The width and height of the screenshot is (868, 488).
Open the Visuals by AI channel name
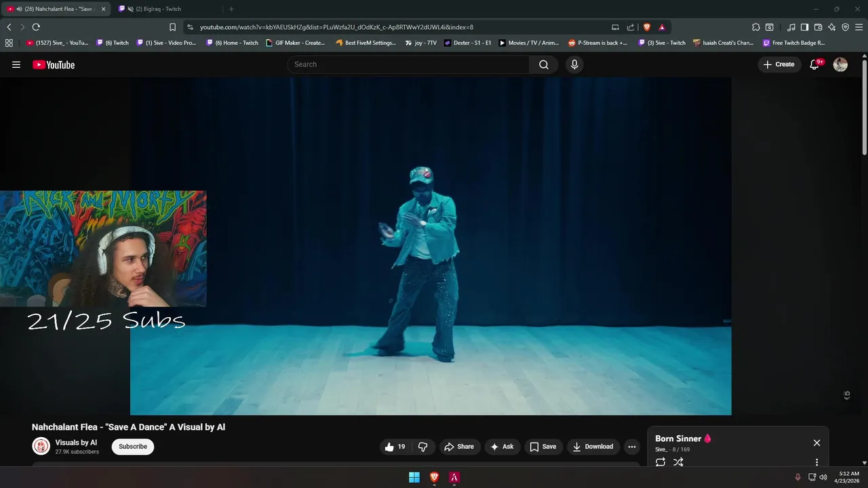pos(76,443)
